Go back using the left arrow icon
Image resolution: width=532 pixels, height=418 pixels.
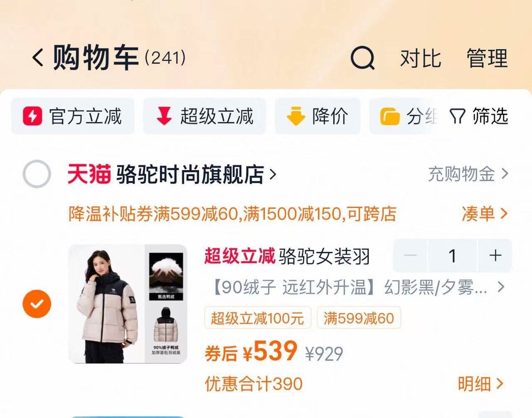[x=38, y=57]
